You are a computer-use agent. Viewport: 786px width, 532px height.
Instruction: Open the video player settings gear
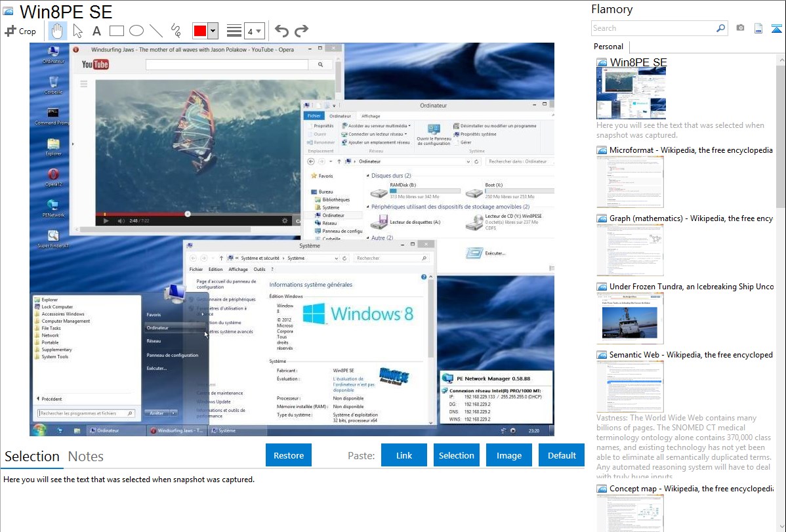point(285,220)
